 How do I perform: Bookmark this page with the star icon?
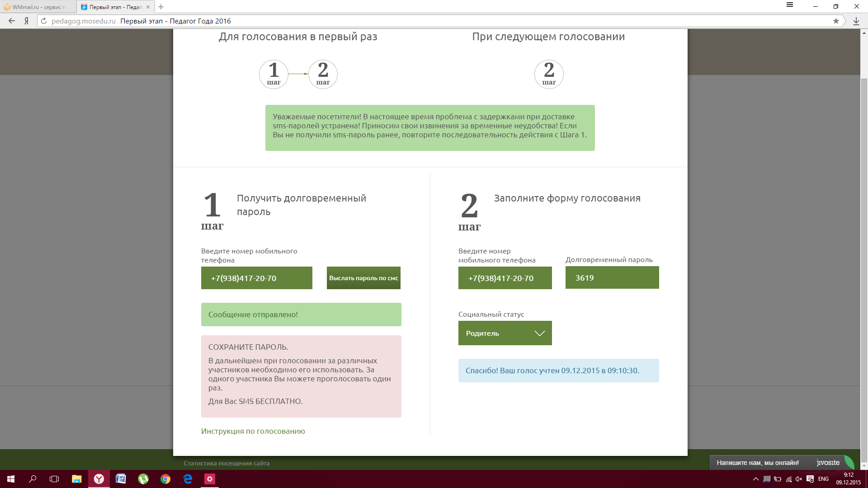click(x=836, y=21)
